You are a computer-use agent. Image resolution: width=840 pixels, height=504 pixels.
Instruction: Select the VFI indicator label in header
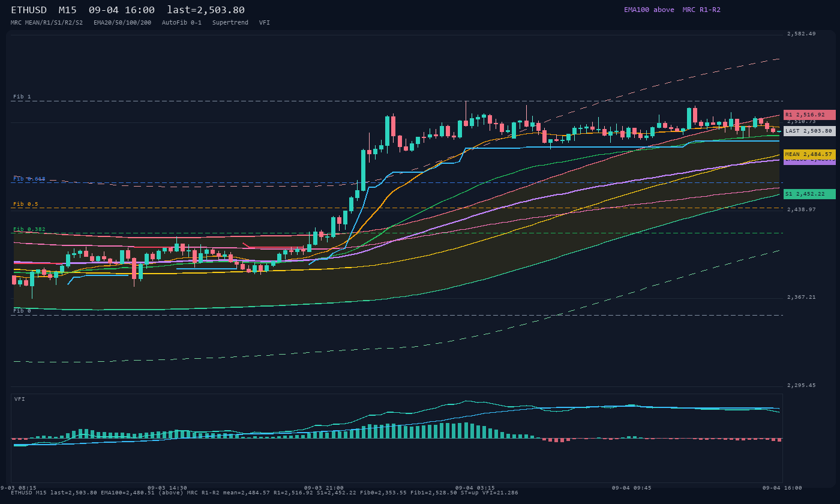(x=265, y=23)
